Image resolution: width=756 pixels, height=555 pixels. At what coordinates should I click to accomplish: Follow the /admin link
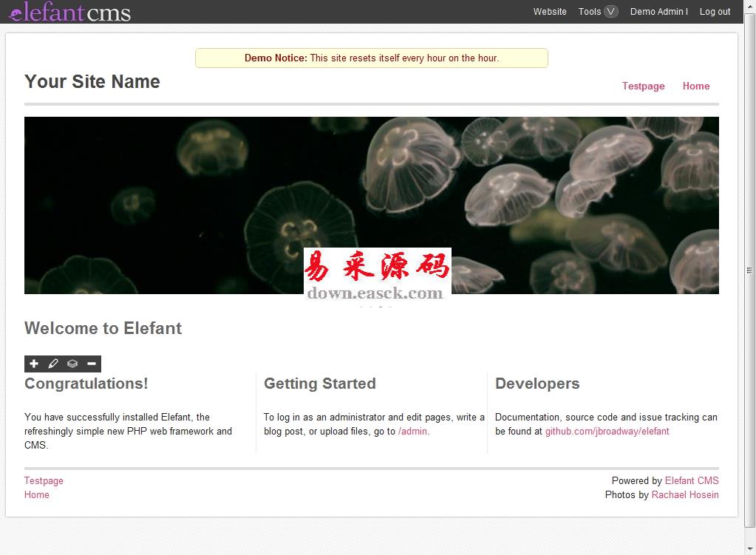(x=412, y=431)
